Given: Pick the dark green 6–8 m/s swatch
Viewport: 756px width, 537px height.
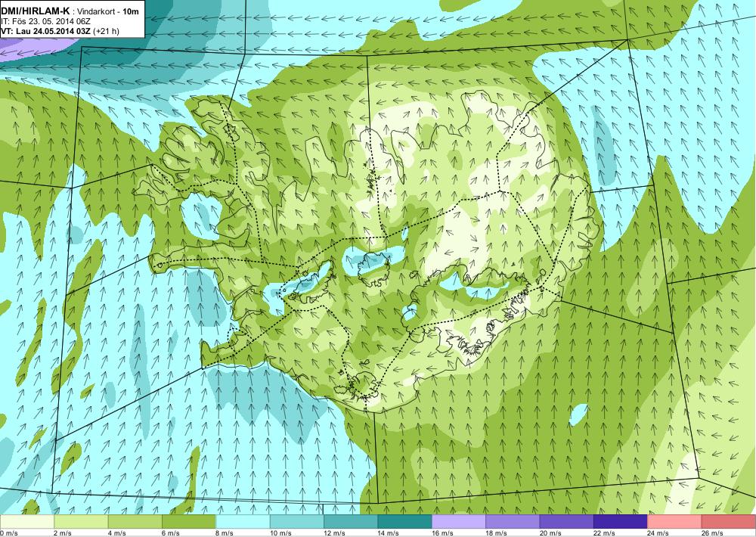Looking at the screenshot, I should pyautogui.click(x=189, y=522).
